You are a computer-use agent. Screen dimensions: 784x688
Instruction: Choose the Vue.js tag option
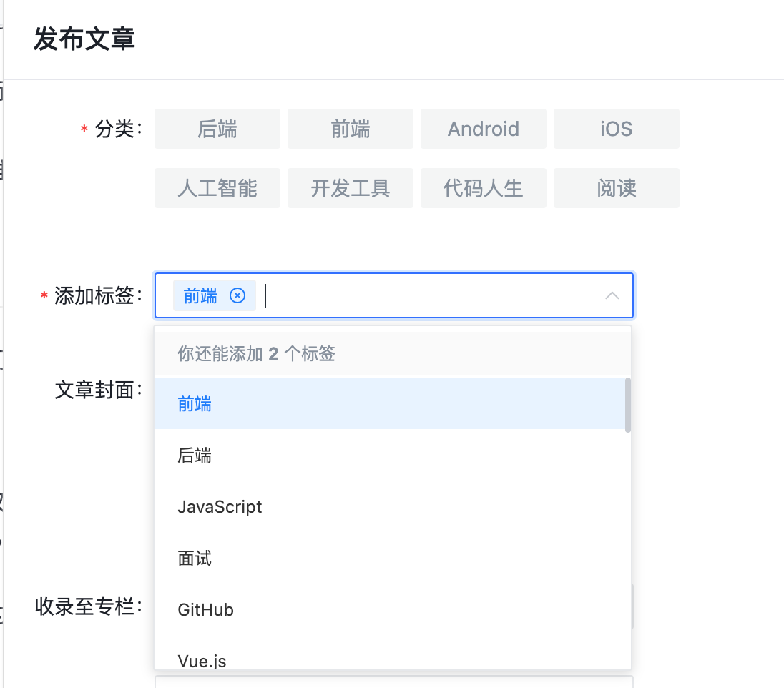click(202, 659)
